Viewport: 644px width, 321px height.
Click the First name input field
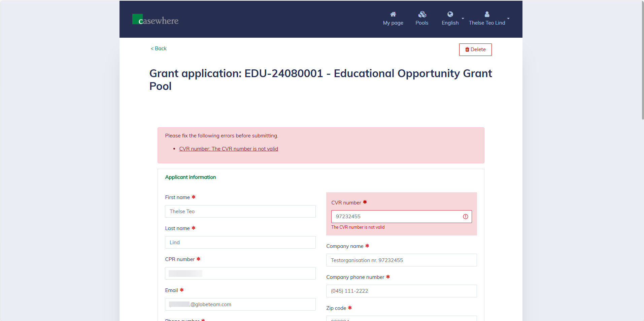pyautogui.click(x=240, y=212)
